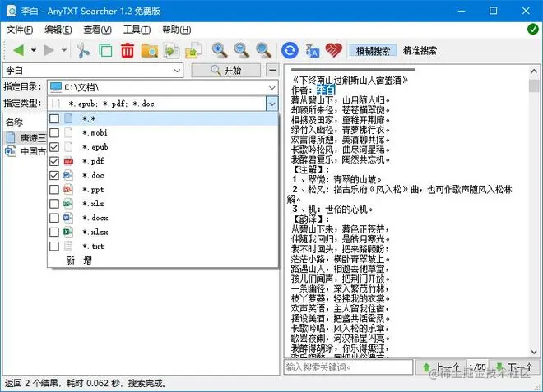543x392 pixels.
Task: Select the 中国古 result row
Action: [x=26, y=151]
